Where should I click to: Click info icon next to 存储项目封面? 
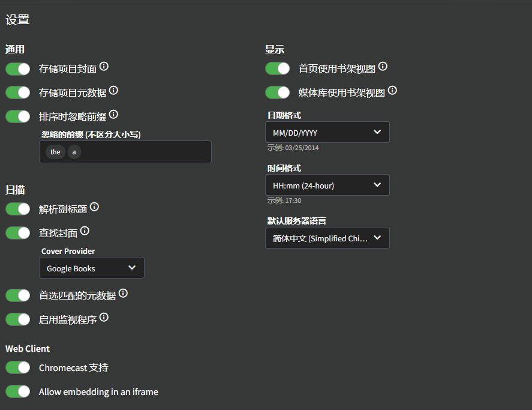104,67
